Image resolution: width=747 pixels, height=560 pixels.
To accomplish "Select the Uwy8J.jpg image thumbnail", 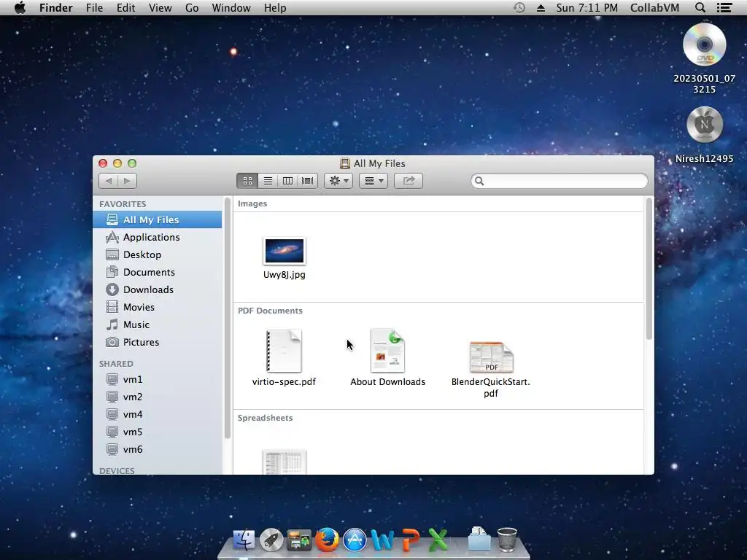I will (285, 251).
